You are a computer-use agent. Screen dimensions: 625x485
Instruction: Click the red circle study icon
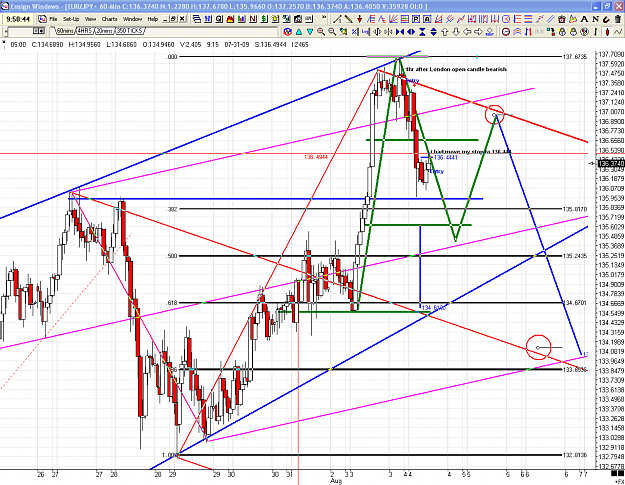tap(505, 31)
